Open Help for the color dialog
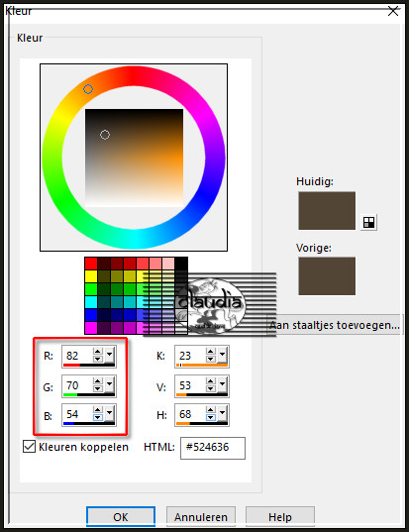 click(280, 517)
